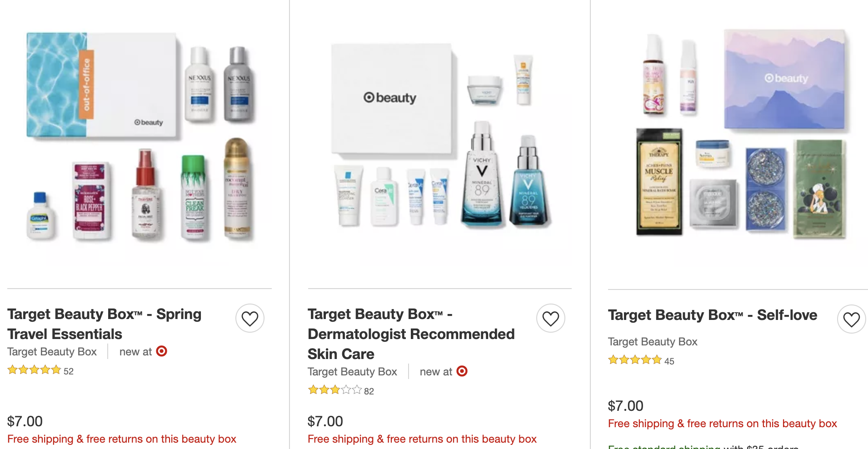The image size is (868, 449).
Task: Open Target Beauty Box Spring Travel Essentials title
Action: click(x=105, y=324)
